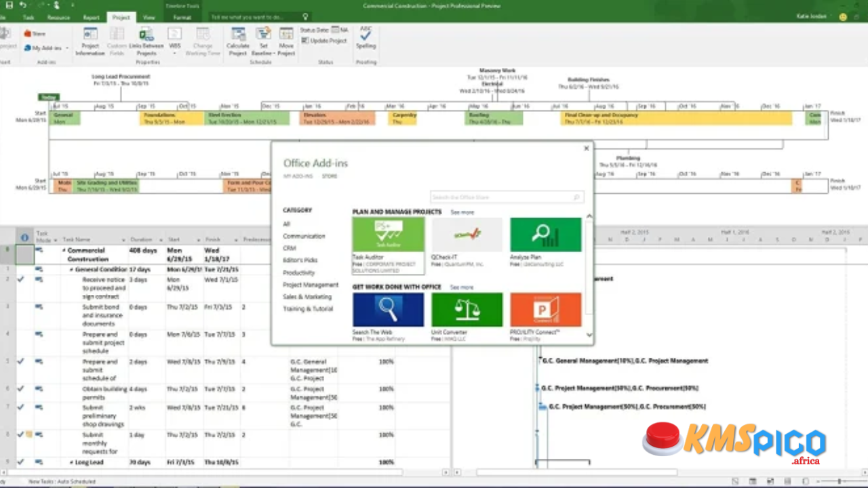Open the Unit Converter add-in tile
This screenshot has width=868, height=488.
pos(467,317)
